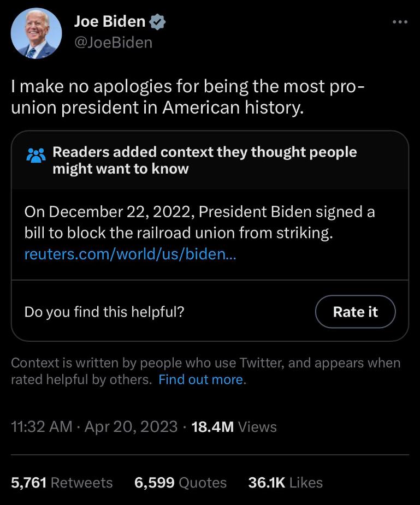
Task: Click the note text about December 22, 2022
Action: 200,222
